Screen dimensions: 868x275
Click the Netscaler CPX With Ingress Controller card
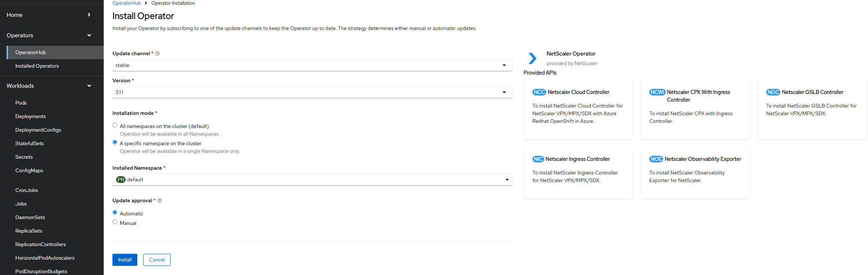coord(695,110)
